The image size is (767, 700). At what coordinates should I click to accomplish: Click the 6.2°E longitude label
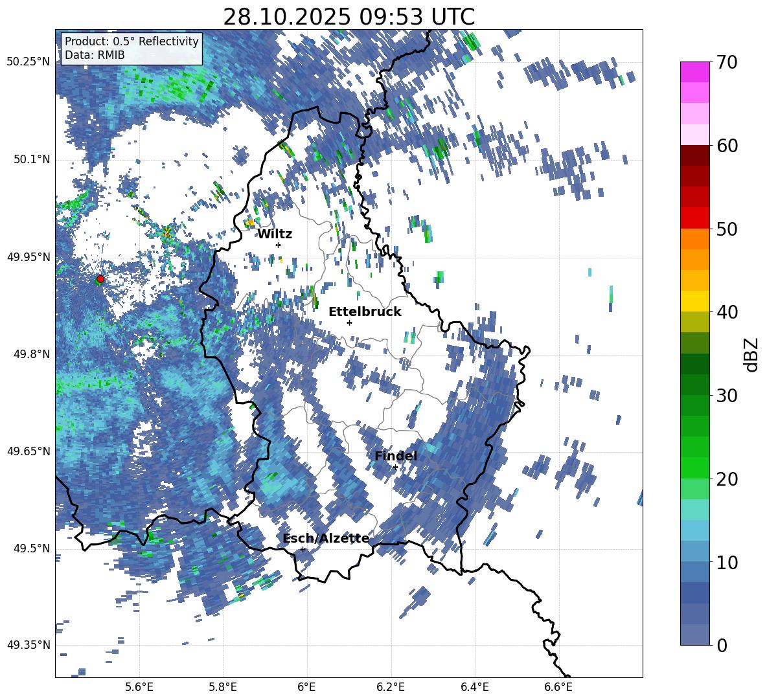[391, 687]
